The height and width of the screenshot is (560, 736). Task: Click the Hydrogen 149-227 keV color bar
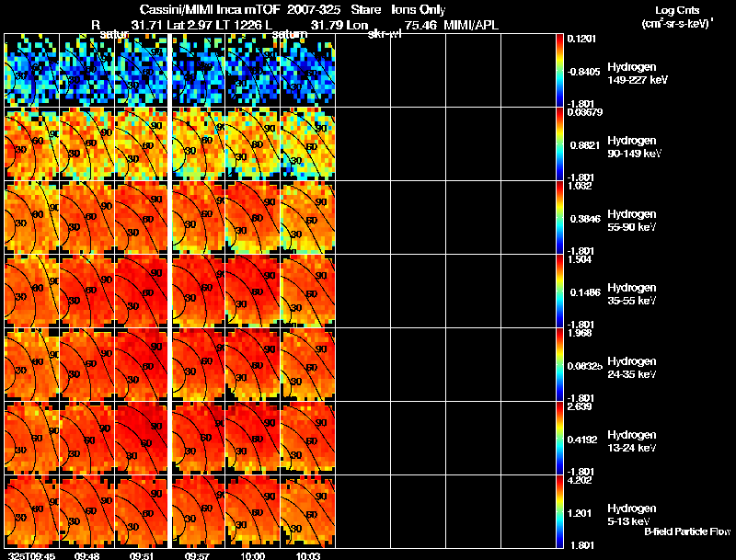559,71
